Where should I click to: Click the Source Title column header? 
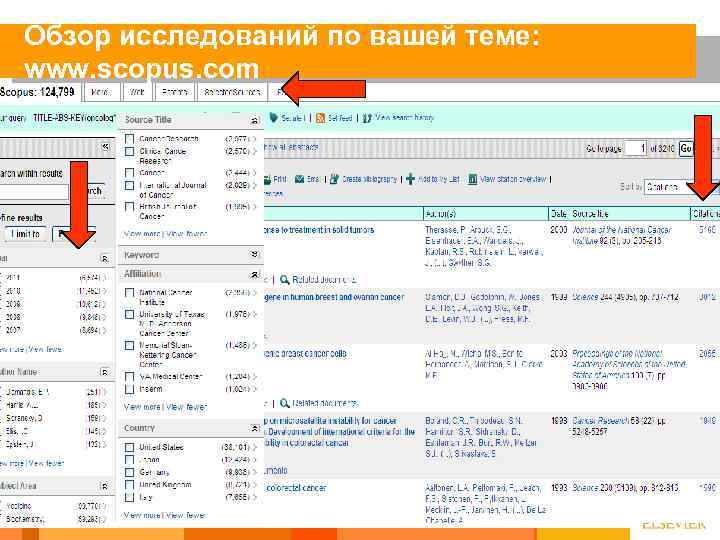coord(591,214)
